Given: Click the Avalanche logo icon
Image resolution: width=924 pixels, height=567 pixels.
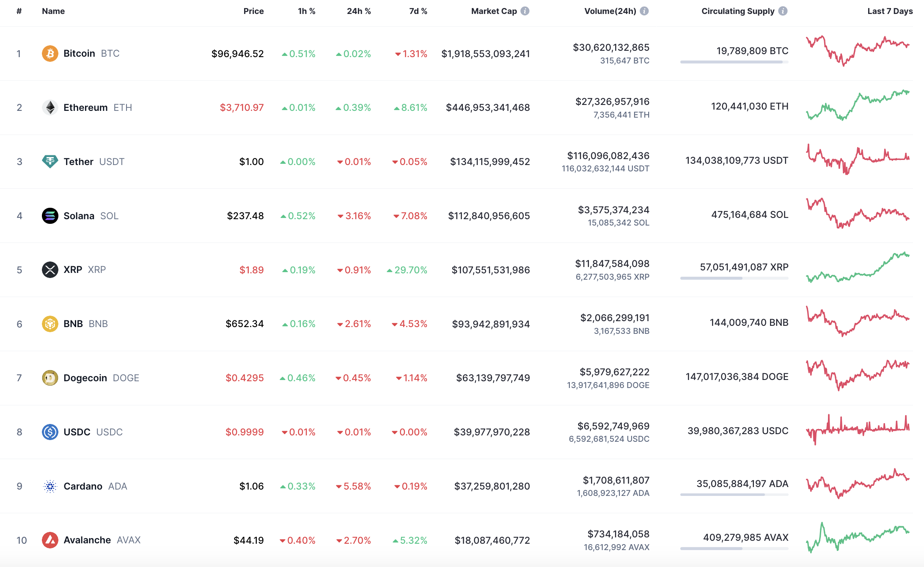Looking at the screenshot, I should (x=50, y=540).
